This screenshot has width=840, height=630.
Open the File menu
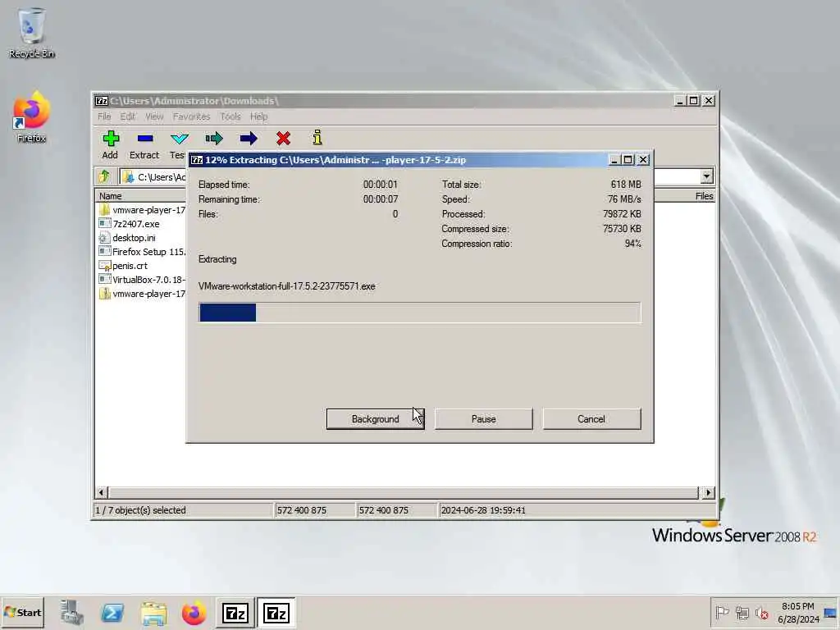(x=104, y=116)
